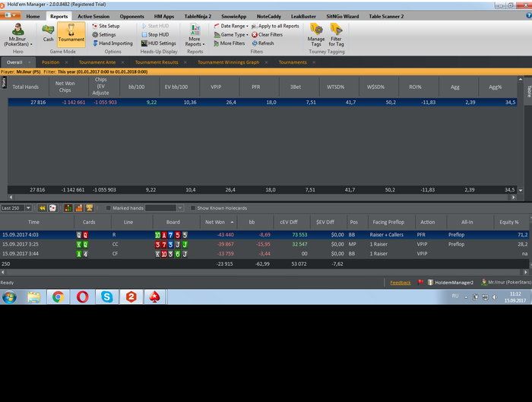Toggle Show Known Holecards checkbox
This screenshot has width=532, height=402.
point(193,208)
